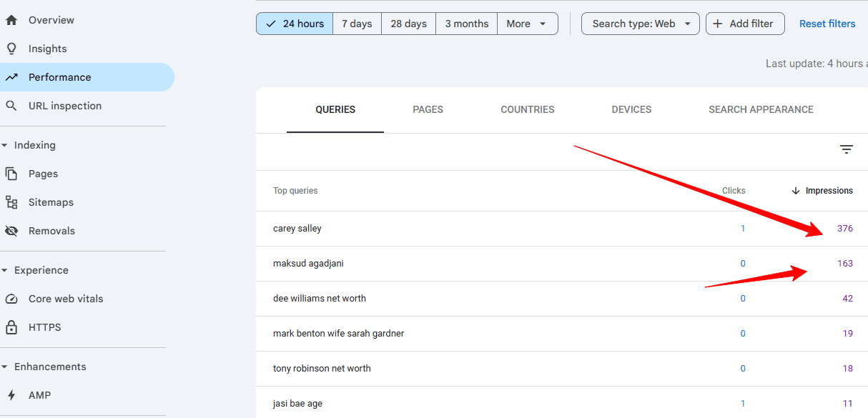Click the Overview home icon
Viewport: 868px width, 418px height.
click(x=11, y=20)
